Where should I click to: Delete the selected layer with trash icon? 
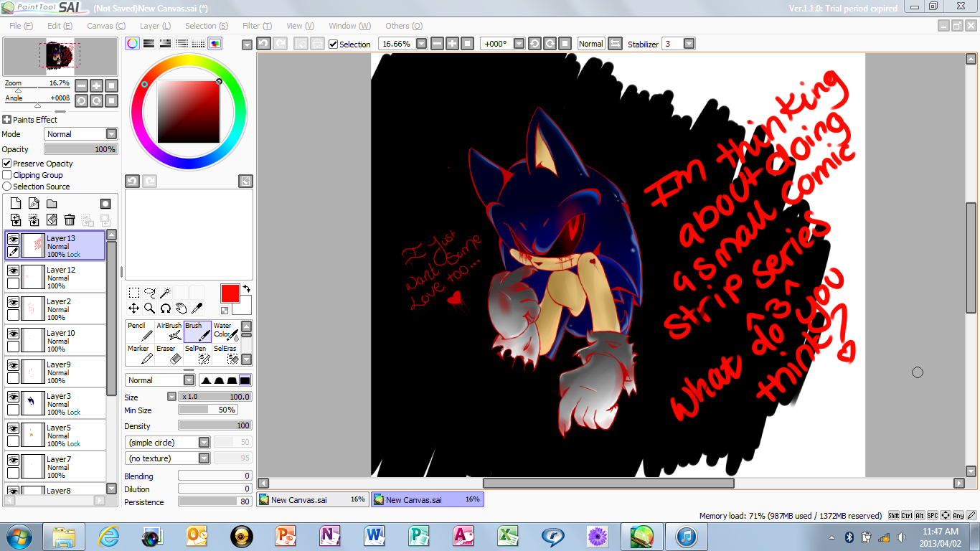(70, 220)
